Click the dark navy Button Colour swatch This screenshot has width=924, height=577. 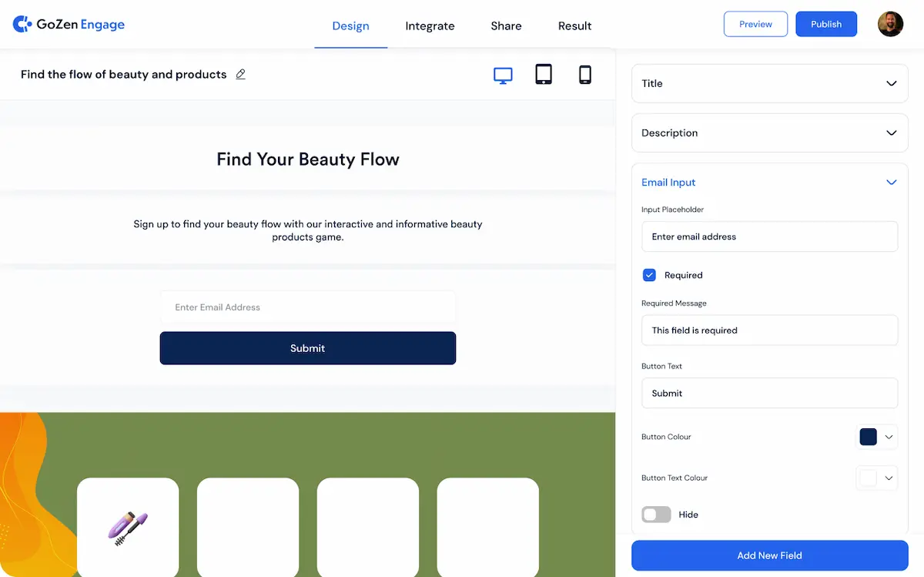(868, 437)
